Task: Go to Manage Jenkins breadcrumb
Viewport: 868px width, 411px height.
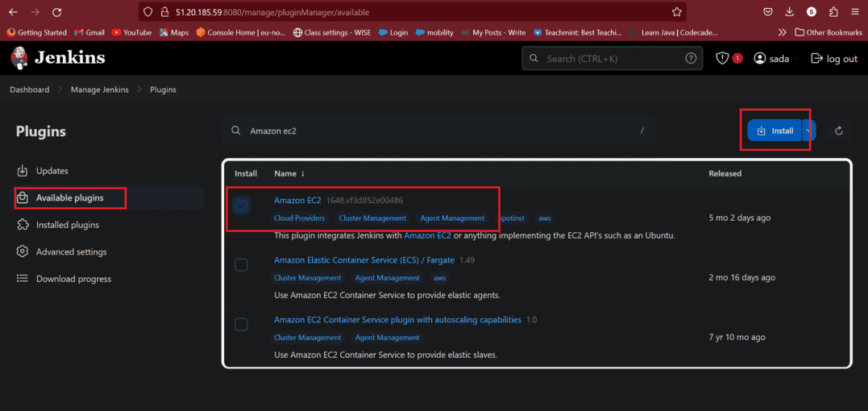Action: coord(100,89)
